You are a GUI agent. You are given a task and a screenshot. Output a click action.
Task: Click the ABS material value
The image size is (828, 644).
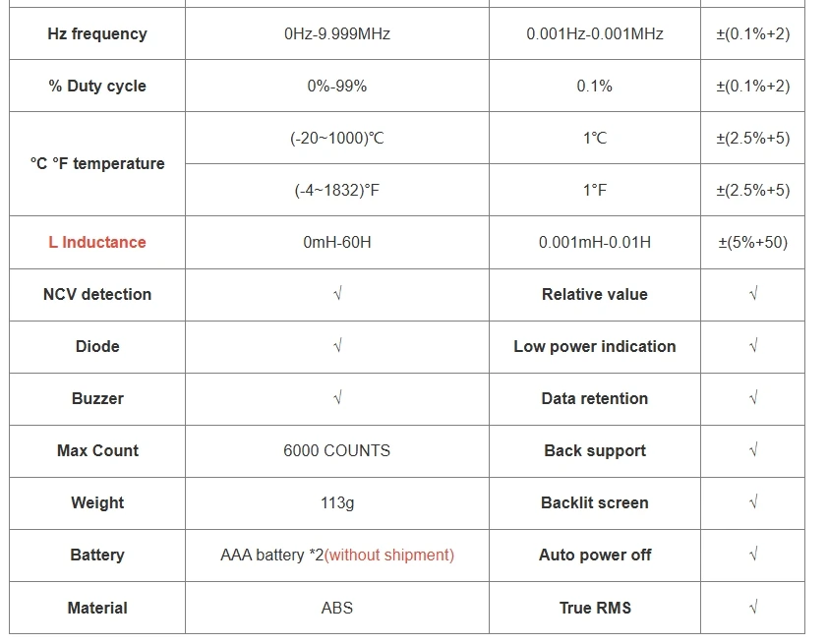337,608
